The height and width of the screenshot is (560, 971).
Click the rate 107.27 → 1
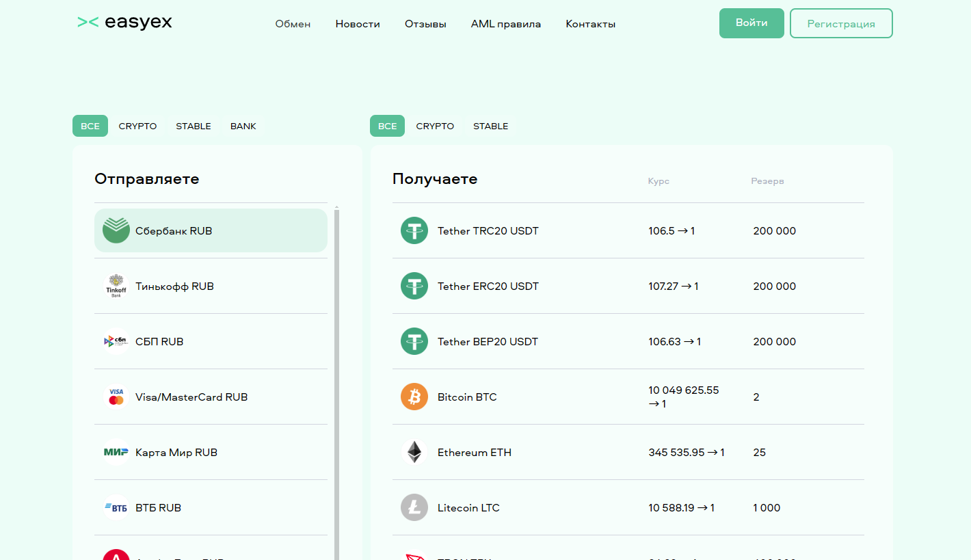674,286
